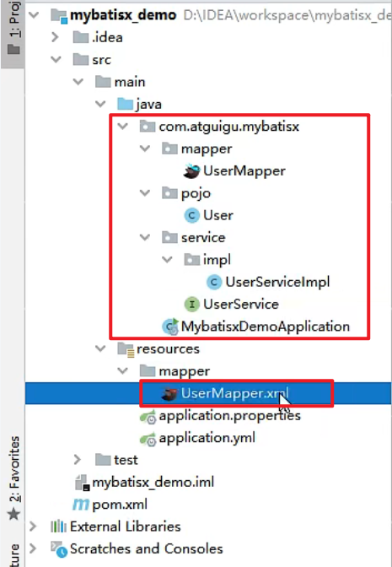
Task: Click the blue java source folder icon
Action: coord(125,104)
